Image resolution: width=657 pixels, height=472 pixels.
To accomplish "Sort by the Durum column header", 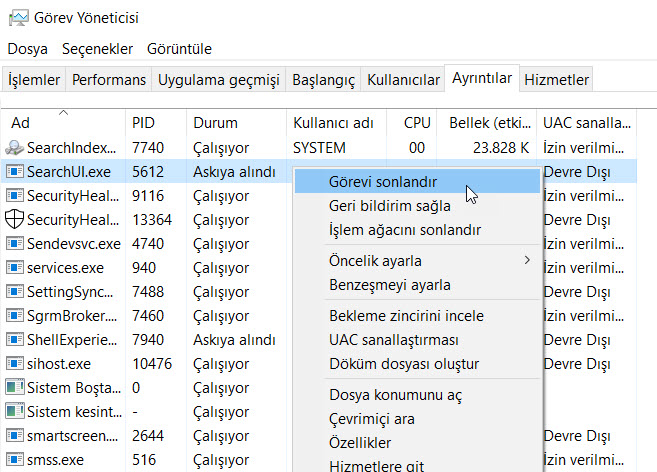I will tap(236, 122).
